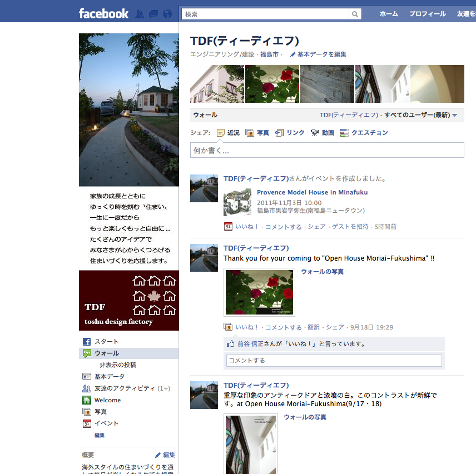The height and width of the screenshot is (474, 476).
Task: Select the リンク share option icon
Action: pyautogui.click(x=279, y=133)
